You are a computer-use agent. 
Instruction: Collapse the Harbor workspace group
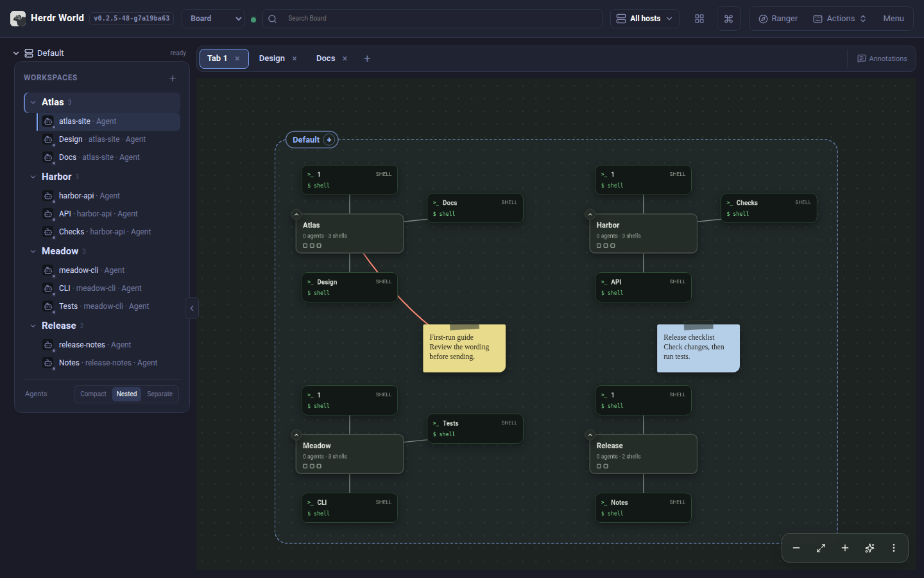click(x=33, y=177)
